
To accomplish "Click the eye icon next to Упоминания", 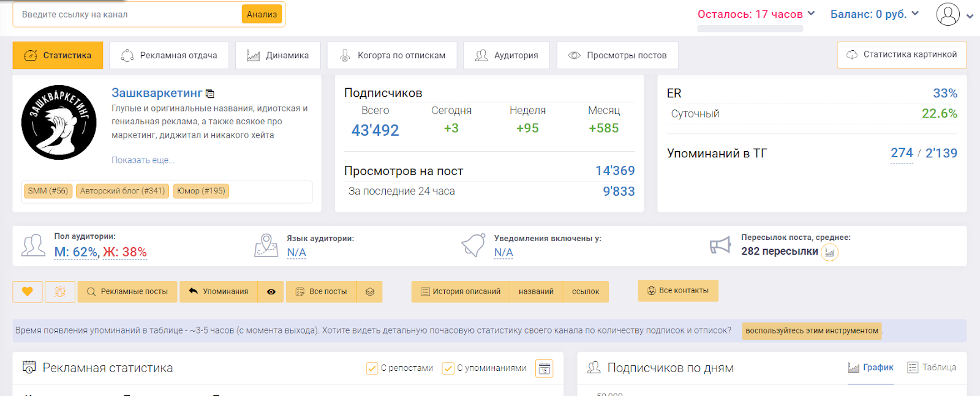I will click(x=271, y=292).
